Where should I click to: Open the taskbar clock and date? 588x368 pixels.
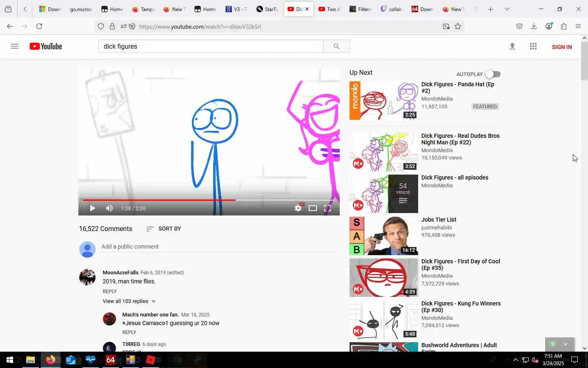[x=553, y=359]
